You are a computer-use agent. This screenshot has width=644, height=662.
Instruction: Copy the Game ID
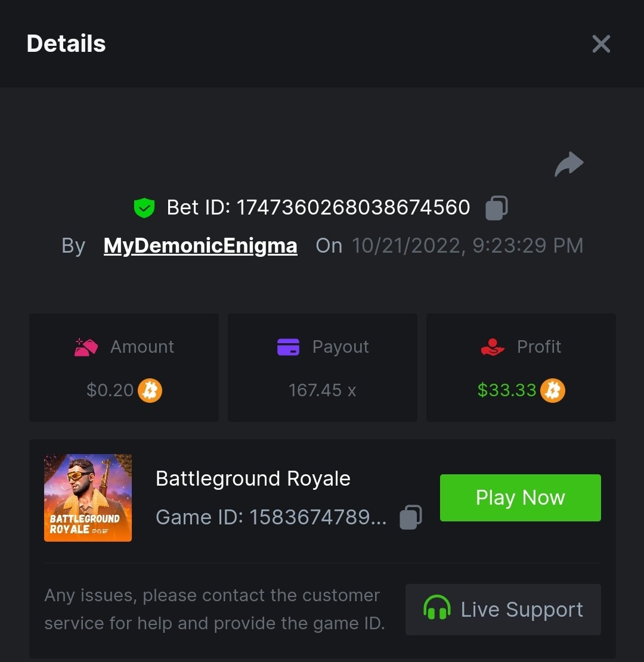pos(411,517)
